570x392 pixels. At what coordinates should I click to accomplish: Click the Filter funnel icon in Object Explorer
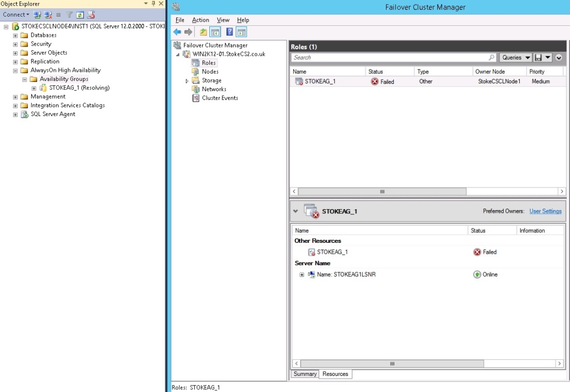(x=69, y=15)
